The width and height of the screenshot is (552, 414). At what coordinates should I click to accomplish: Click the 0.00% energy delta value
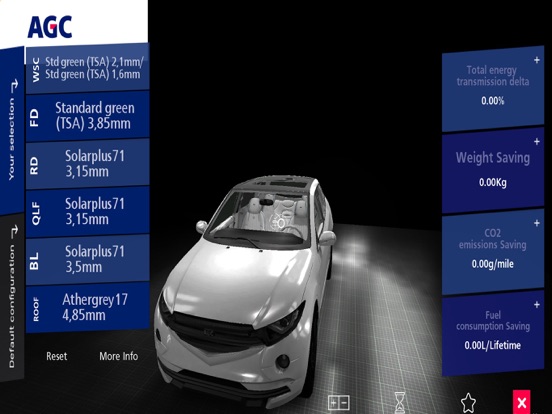click(493, 101)
